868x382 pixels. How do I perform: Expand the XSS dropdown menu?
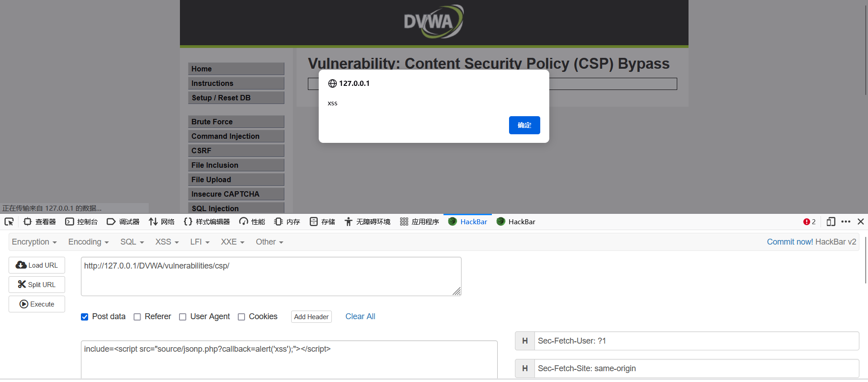coord(167,242)
